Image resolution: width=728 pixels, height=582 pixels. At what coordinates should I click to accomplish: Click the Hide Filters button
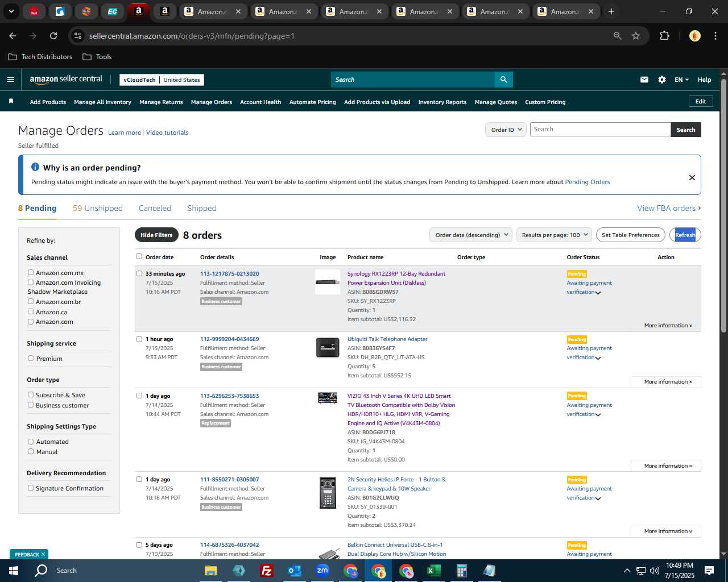[x=156, y=235]
